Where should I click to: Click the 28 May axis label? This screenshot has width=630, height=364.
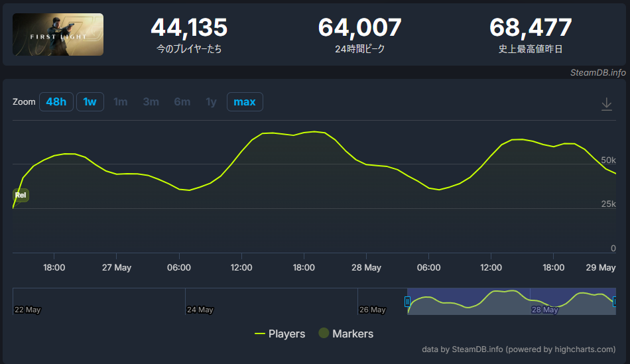(x=367, y=268)
